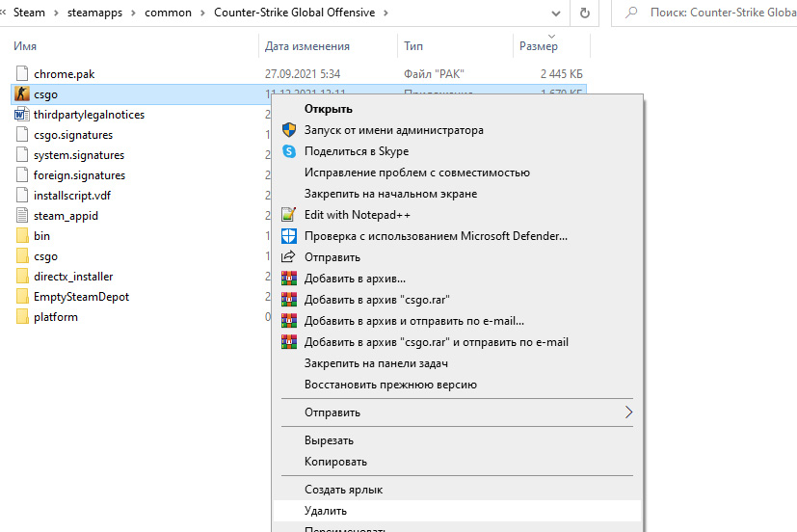Click the Skype icon in context menu
Screen dimensions: 797x532
pos(289,151)
